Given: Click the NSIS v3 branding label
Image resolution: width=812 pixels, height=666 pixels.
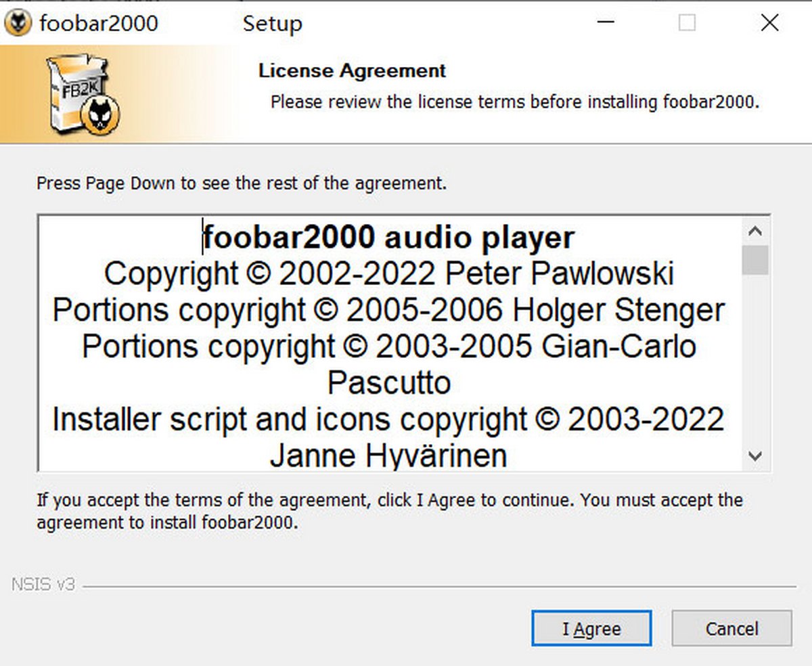Looking at the screenshot, I should pos(43,585).
